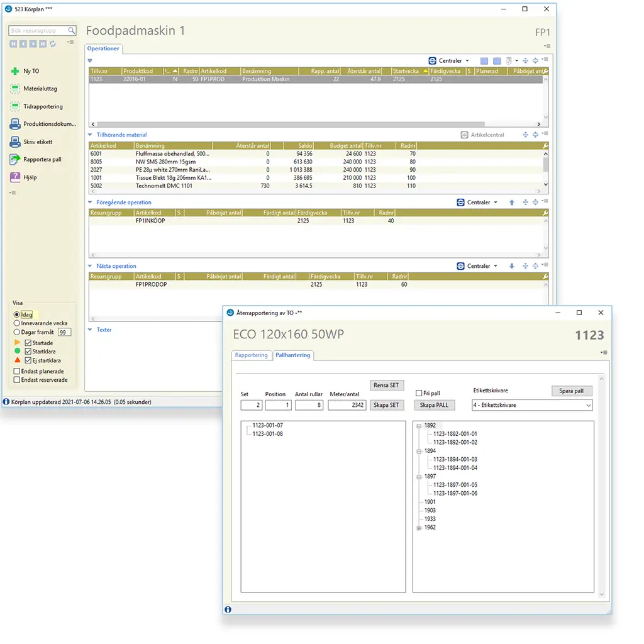Viewport: 644px width, 644px height.
Task: Tick the Fri pall checkbox
Action: pos(419,394)
